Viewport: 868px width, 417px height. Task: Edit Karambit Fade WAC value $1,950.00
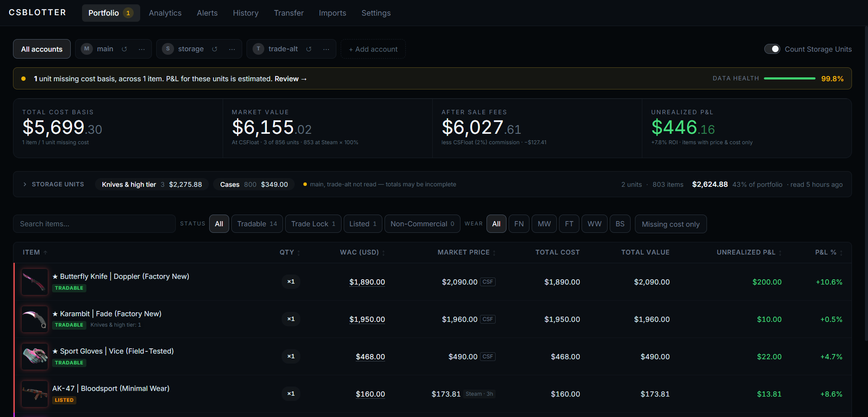(367, 319)
